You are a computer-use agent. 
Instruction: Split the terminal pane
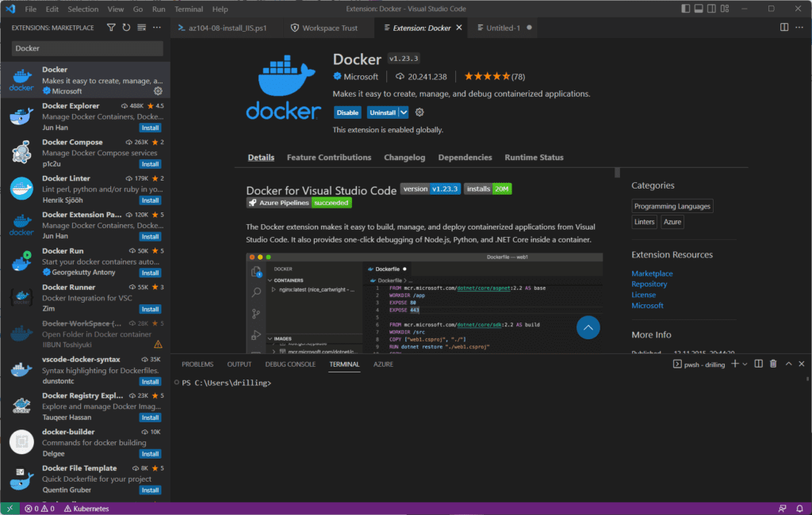click(758, 364)
